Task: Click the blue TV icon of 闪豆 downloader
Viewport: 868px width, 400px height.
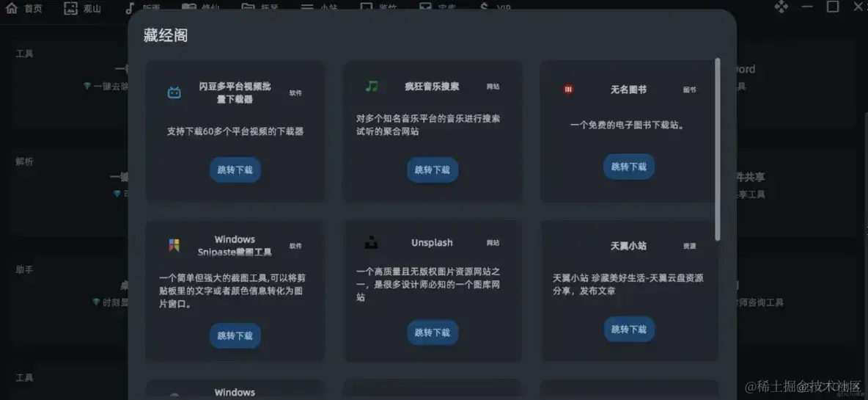Action: 174,92
